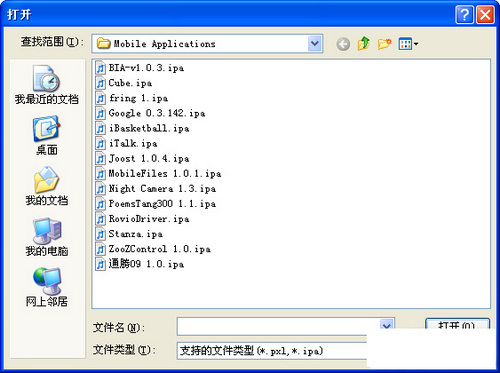The image size is (500, 373).
Task: Expand the file name dropdown arrow
Action: [x=387, y=325]
